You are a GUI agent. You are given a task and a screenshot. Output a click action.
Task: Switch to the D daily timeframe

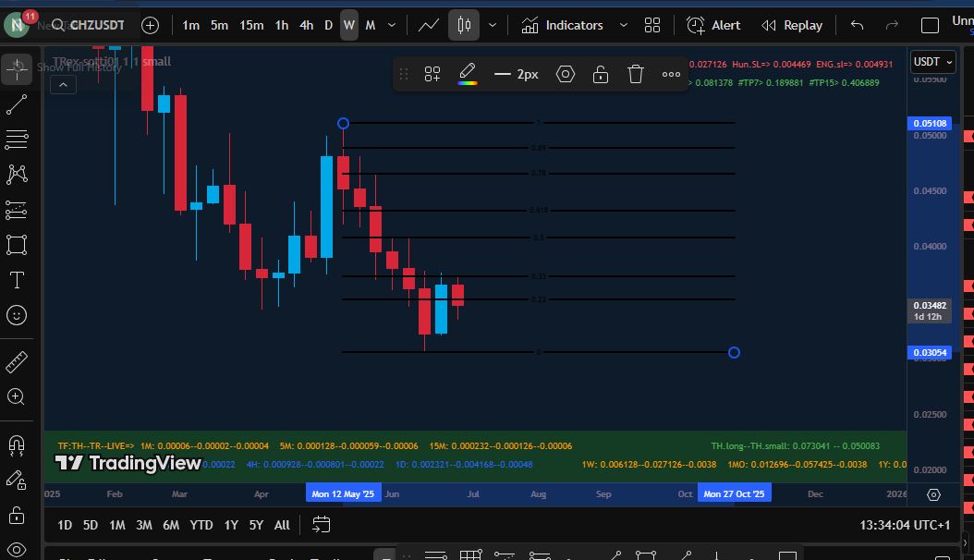click(329, 26)
